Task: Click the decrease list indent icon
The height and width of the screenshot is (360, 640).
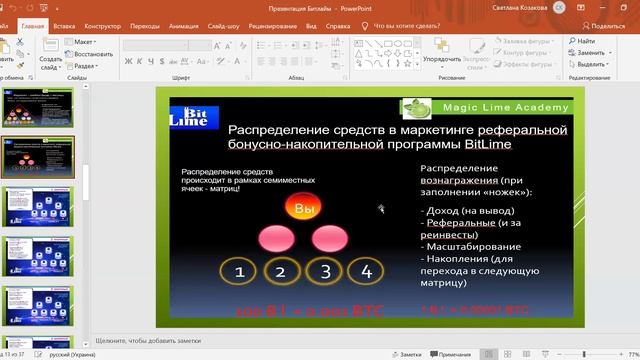Action: [x=295, y=46]
